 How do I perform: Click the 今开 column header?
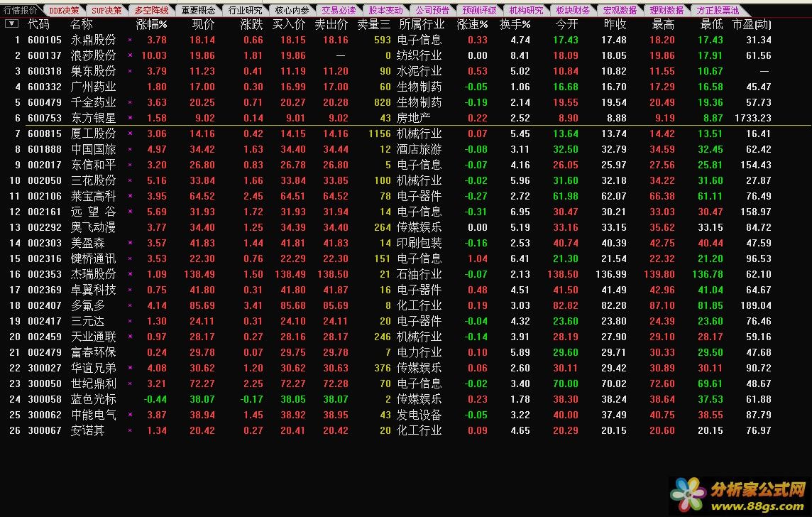point(566,24)
